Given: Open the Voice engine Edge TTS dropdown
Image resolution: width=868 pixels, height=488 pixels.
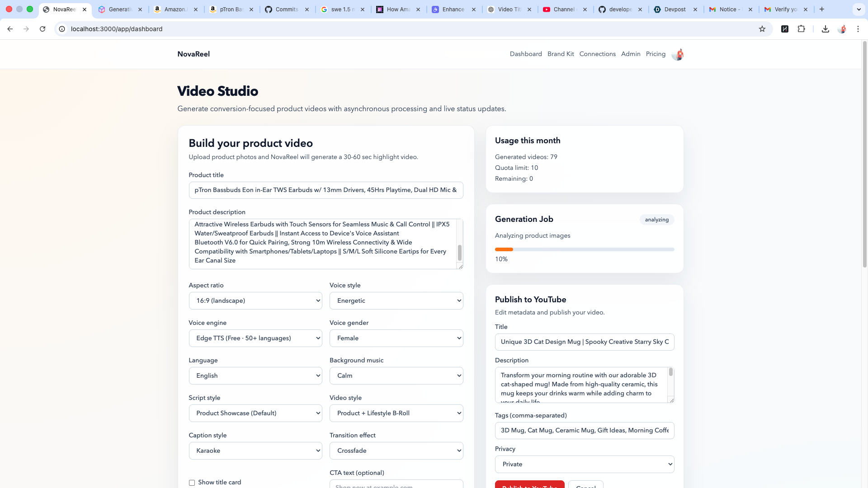Looking at the screenshot, I should click(x=255, y=338).
